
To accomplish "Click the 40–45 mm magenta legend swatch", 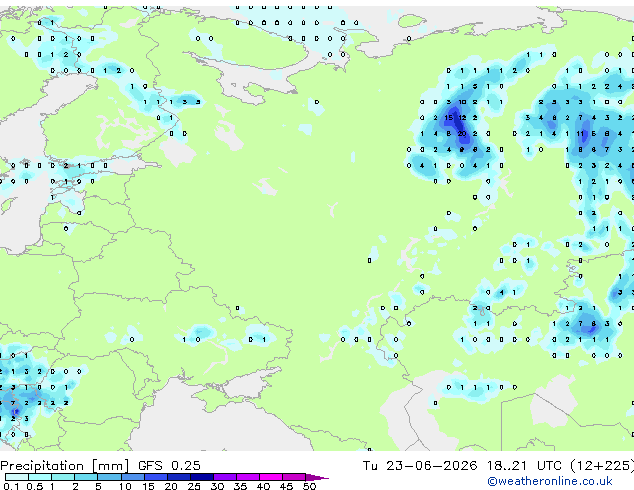I will pyautogui.click(x=271, y=477).
